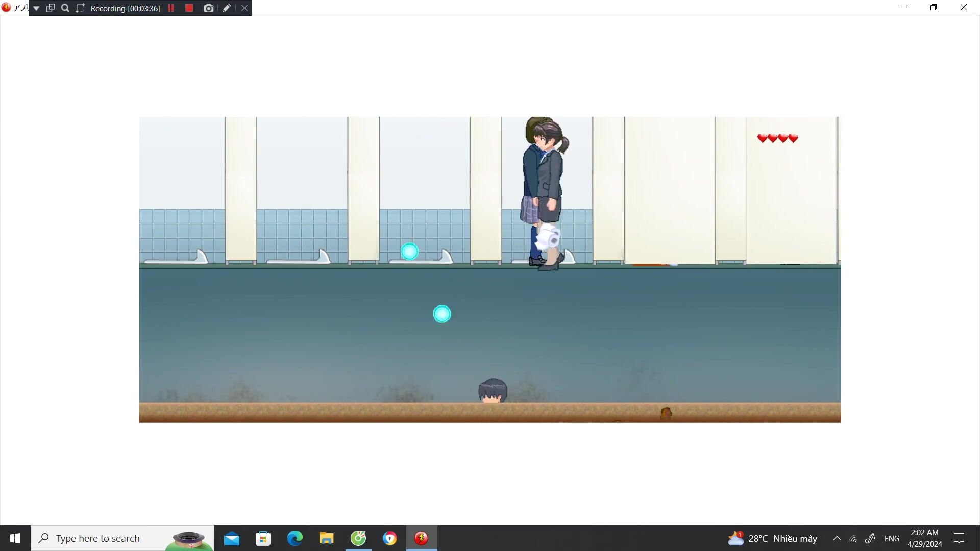Open Microsoft Store from taskbar
The height and width of the screenshot is (551, 980).
click(x=263, y=538)
